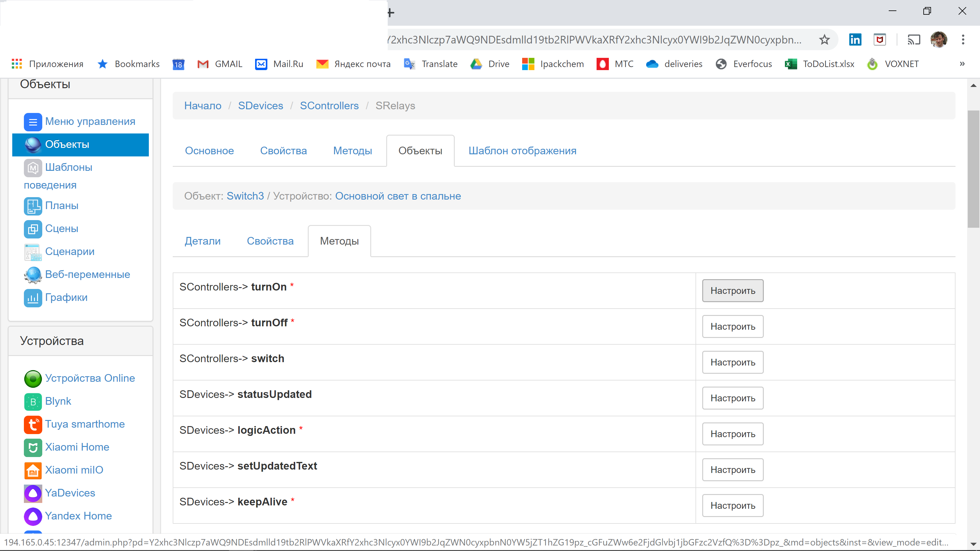Image resolution: width=980 pixels, height=551 pixels.
Task: Click the scrollbar up arrow
Action: (x=974, y=85)
